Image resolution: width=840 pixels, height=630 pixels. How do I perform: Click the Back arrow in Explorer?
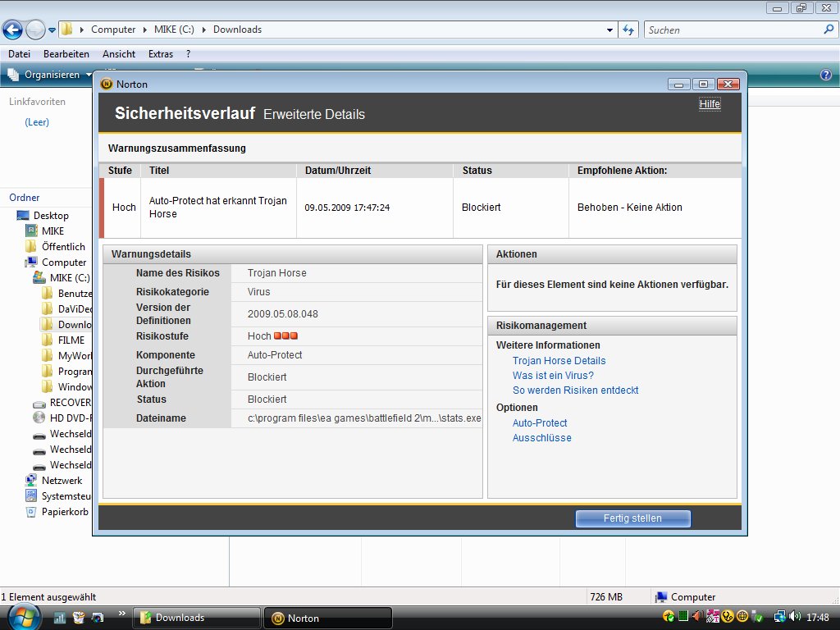point(13,30)
